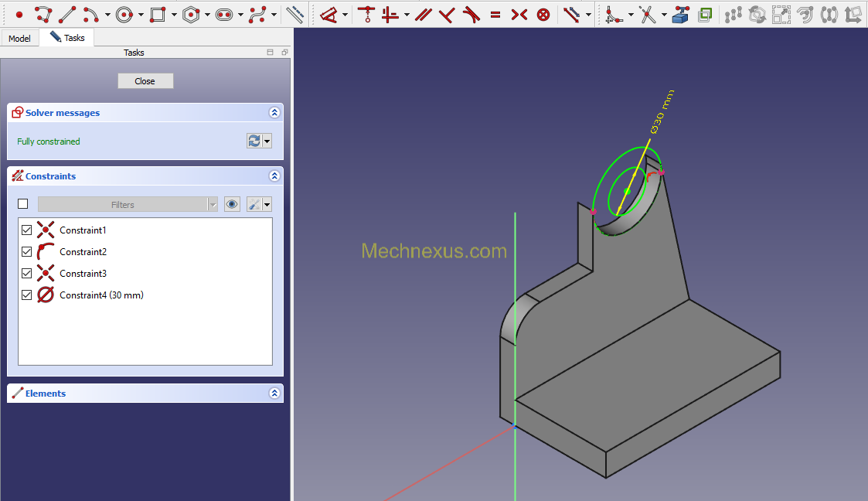Open the dimension tool dropdown arrow
Screen dimensions: 868x501
point(345,15)
